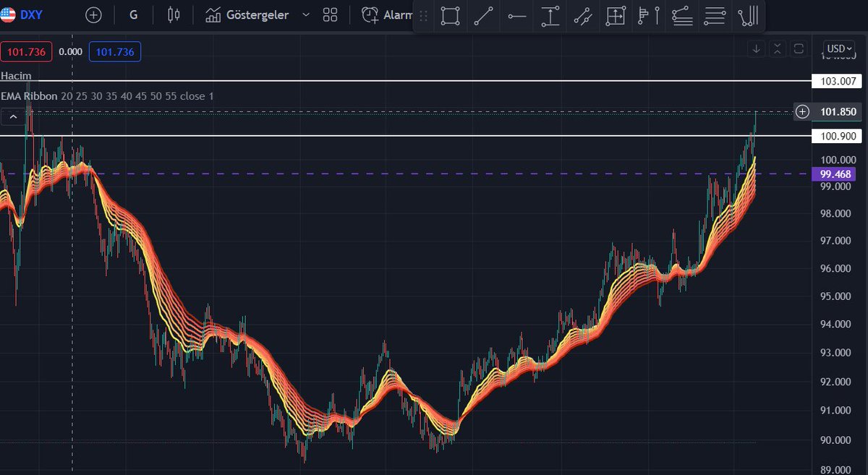Click the 103.007 horizontal line price label
Viewport: 868px width, 475px height.
pos(838,81)
